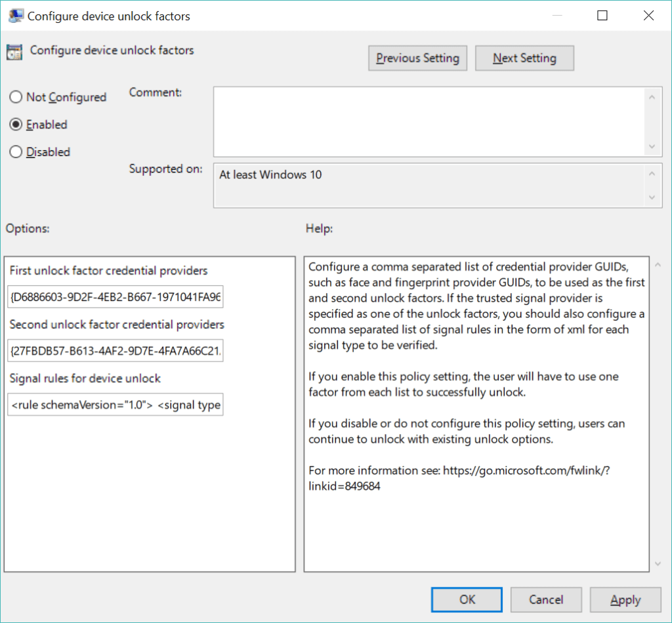Edit Second unlock factor credential providers field

click(115, 352)
